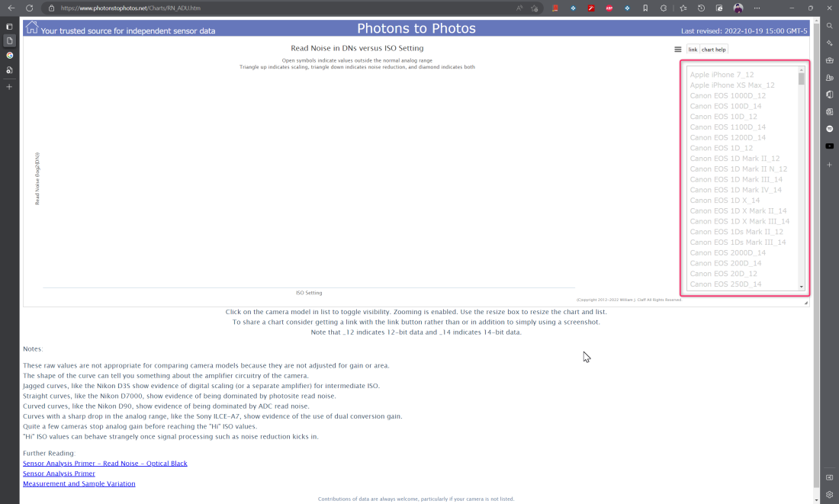Open the sidebar Microsoft Office icon

(829, 94)
